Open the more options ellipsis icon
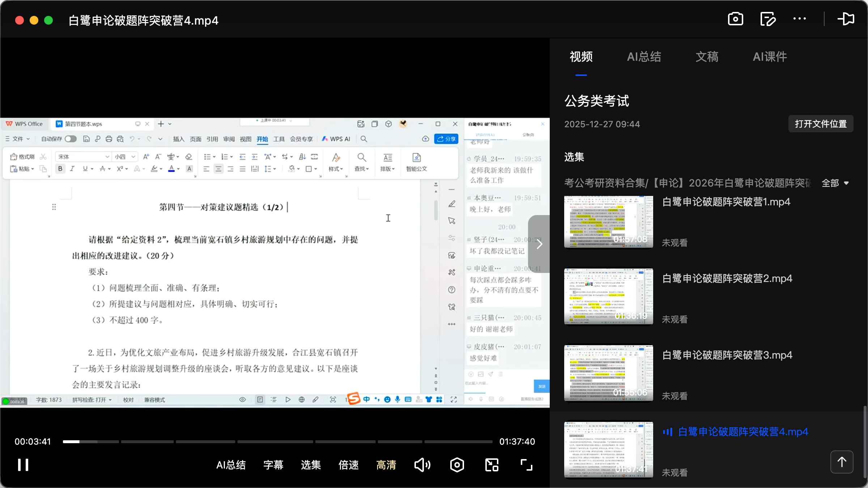The height and width of the screenshot is (488, 868). click(x=800, y=19)
